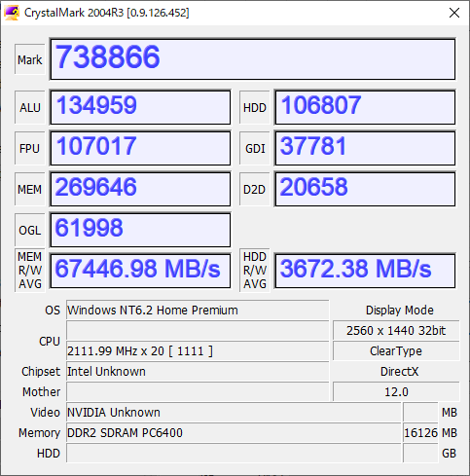
Task: Select MEM score 269646
Action: pyautogui.click(x=140, y=189)
